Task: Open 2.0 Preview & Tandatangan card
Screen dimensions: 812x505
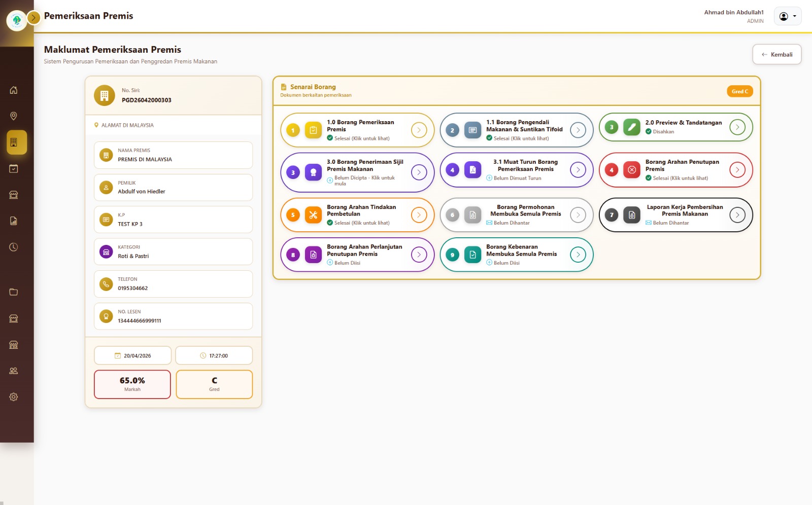Action: click(676, 127)
